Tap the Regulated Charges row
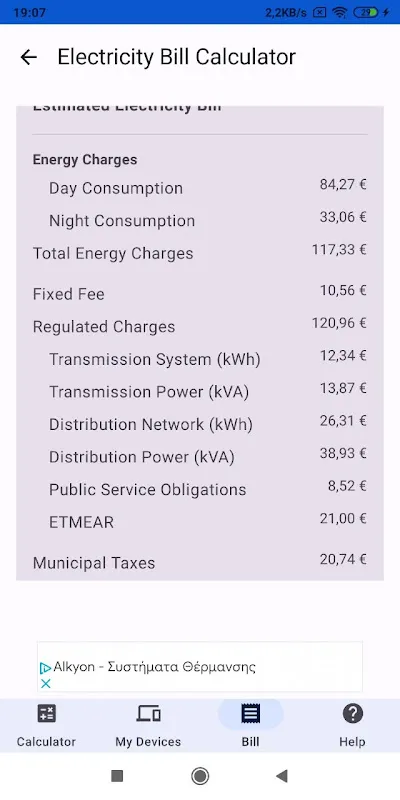This screenshot has height=800, width=400. [x=200, y=327]
